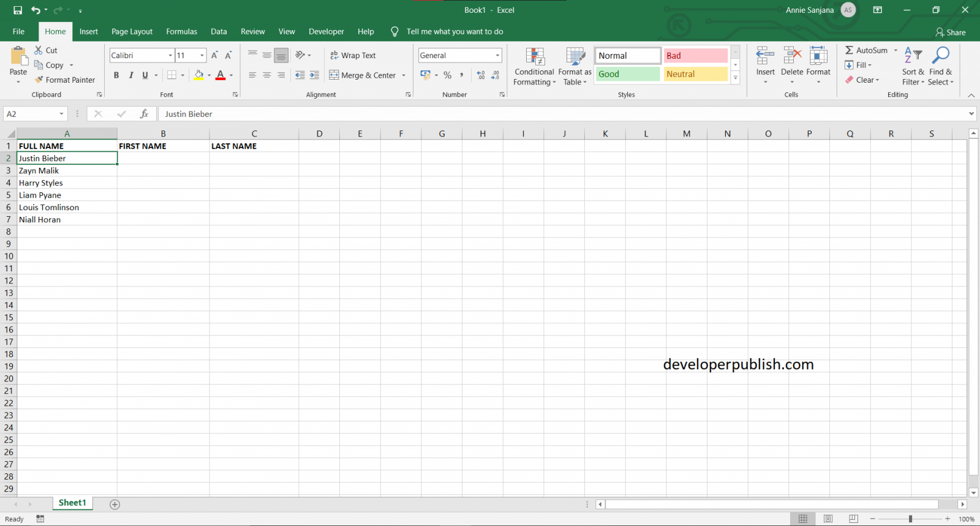
Task: Click the Share button
Action: click(951, 32)
